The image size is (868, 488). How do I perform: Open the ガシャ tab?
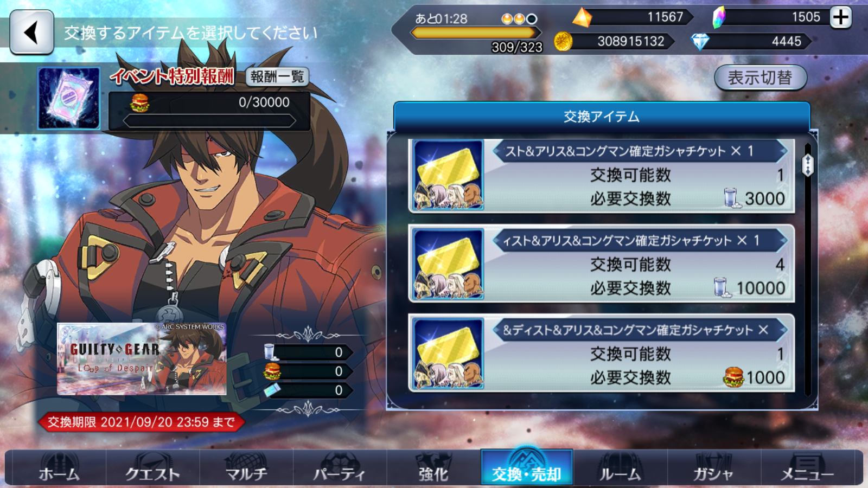(713, 468)
